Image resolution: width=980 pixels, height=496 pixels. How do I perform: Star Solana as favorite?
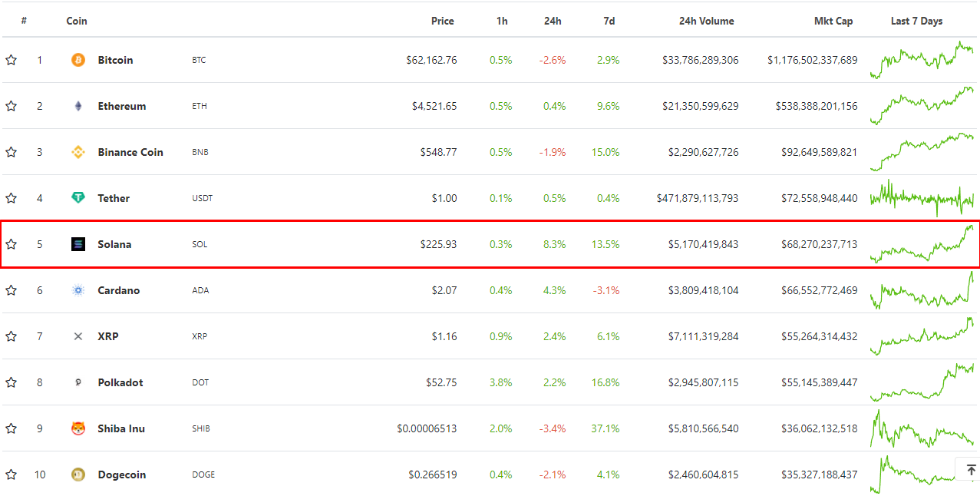point(11,244)
